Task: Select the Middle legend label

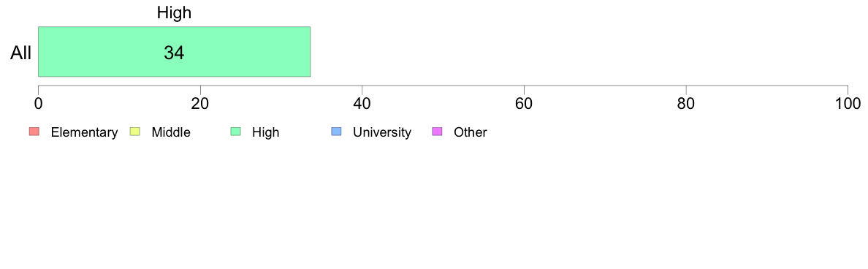Action: [x=171, y=132]
